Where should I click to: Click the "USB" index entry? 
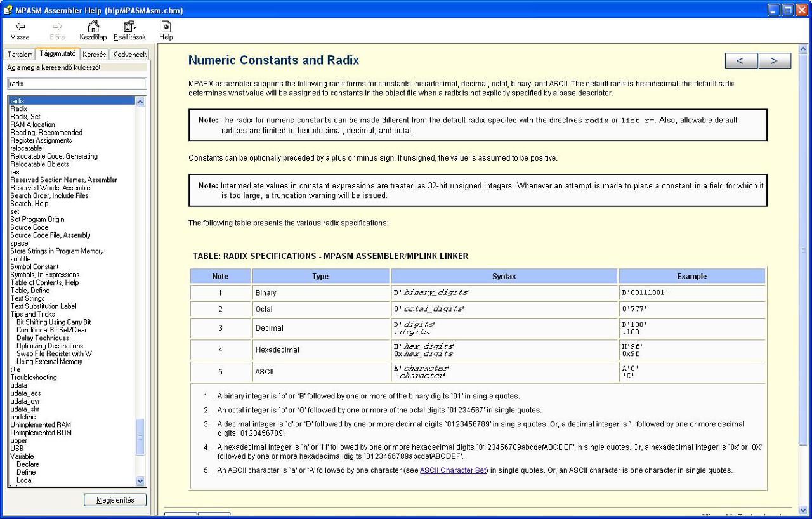(x=17, y=449)
